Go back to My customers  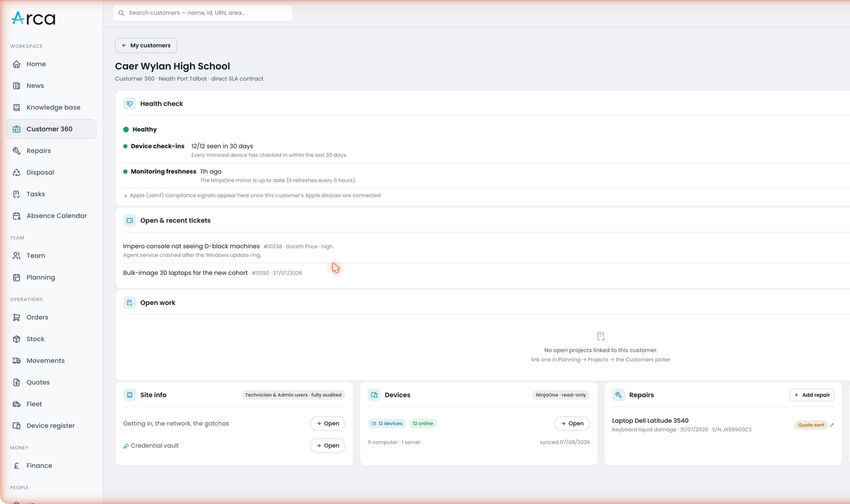tap(146, 45)
